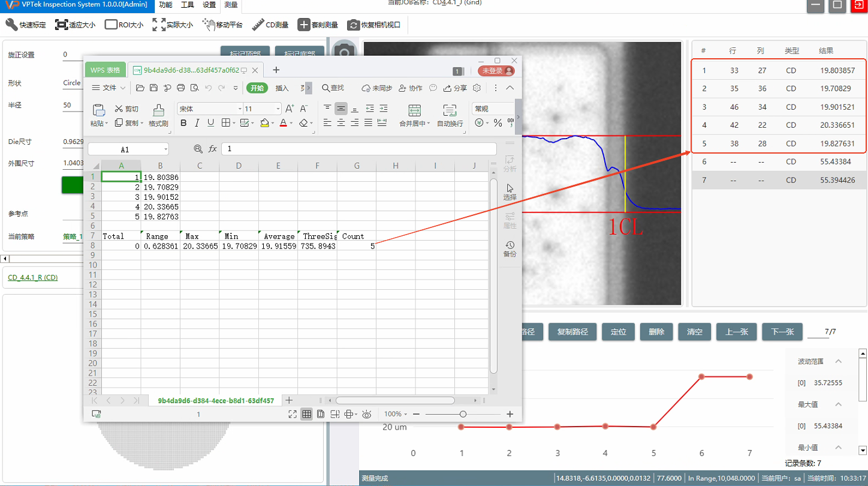Screen dimensions: 868x486
Task: Click 恢复相机视口 to restore camera view
Action: click(x=374, y=25)
